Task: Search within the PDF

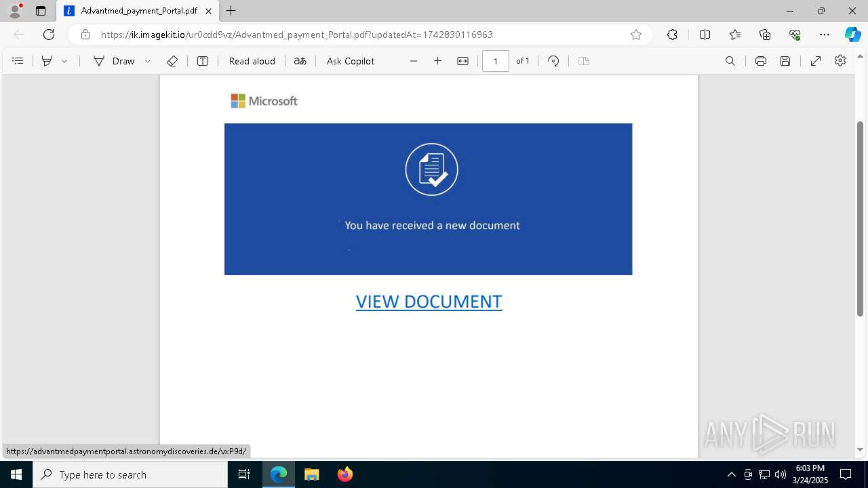Action: pyautogui.click(x=730, y=61)
